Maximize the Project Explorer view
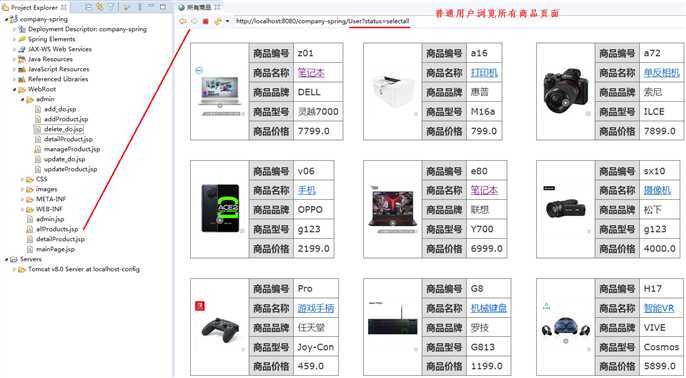Image resolution: width=686 pixels, height=378 pixels. (x=163, y=7)
